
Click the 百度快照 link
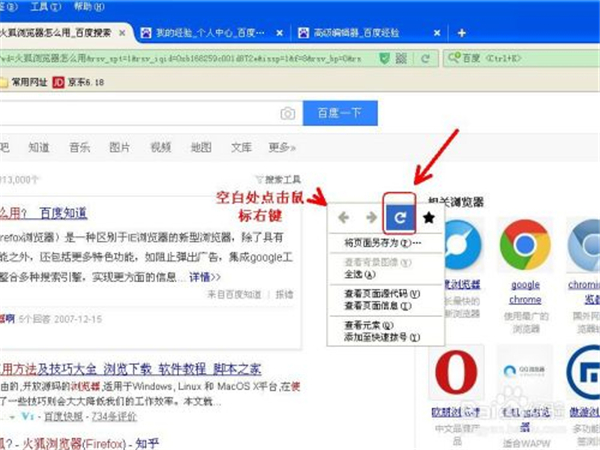64,416
